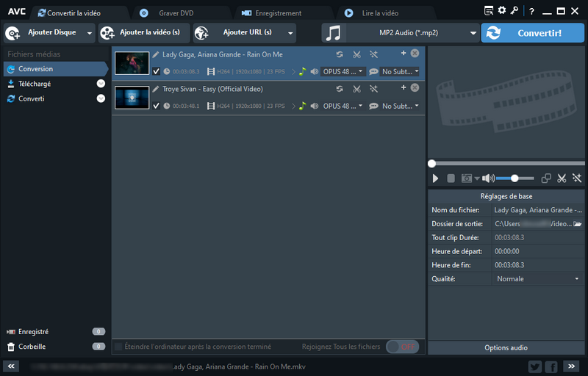Open Enregistré in the sidebar
This screenshot has width=588, height=376.
(56, 332)
